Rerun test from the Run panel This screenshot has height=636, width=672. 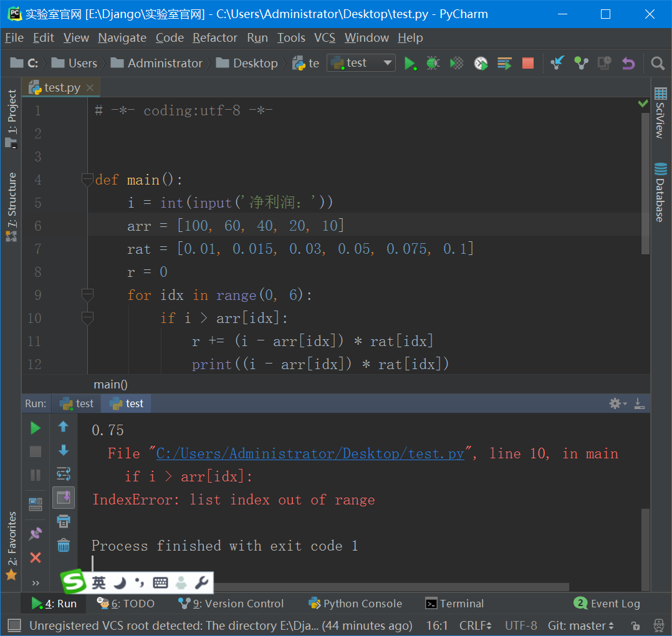click(x=36, y=428)
